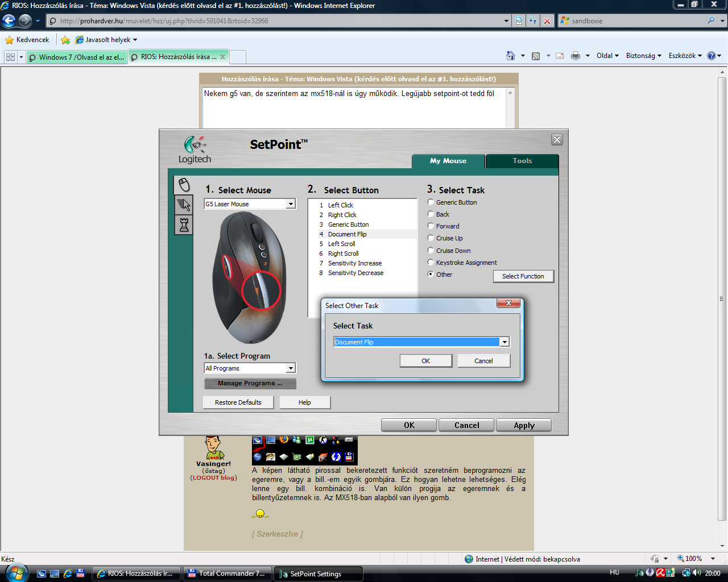Click the Read mail icon in command bar
728x582 pixels.
[x=560, y=56]
